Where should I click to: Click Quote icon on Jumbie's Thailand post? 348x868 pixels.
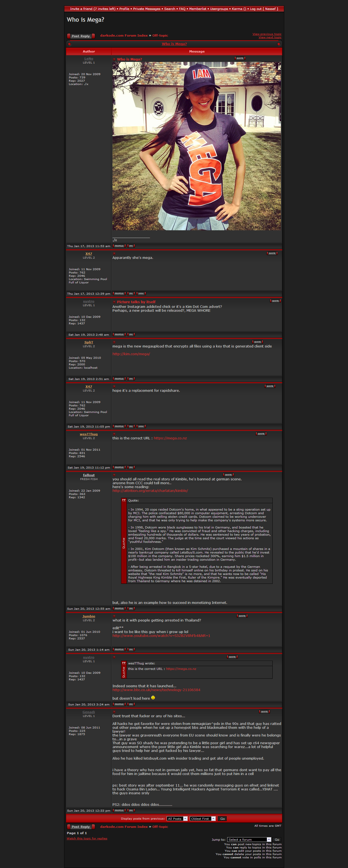tap(242, 616)
